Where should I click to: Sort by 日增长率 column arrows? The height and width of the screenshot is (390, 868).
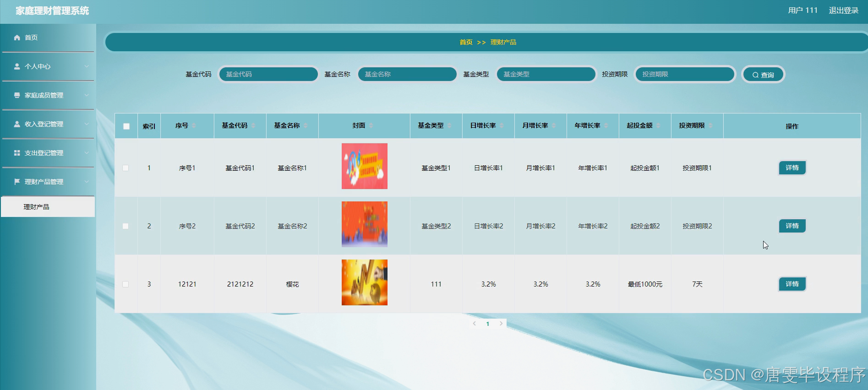(x=502, y=125)
